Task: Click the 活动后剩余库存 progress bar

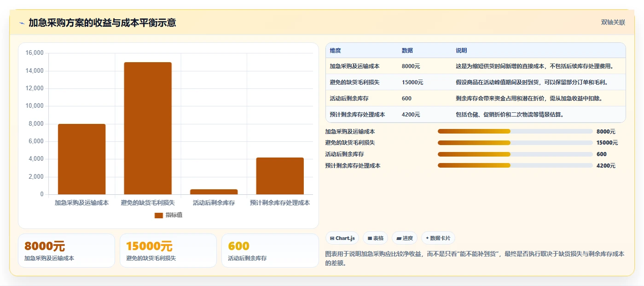Action: [515, 154]
